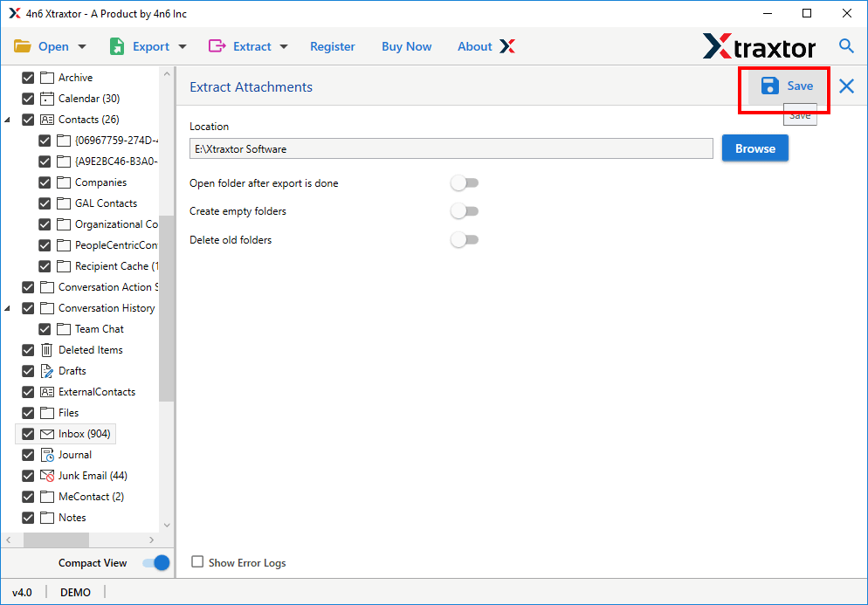The width and height of the screenshot is (868, 605).
Task: Uncheck the Calendar (30) checkbox
Action: click(x=28, y=99)
